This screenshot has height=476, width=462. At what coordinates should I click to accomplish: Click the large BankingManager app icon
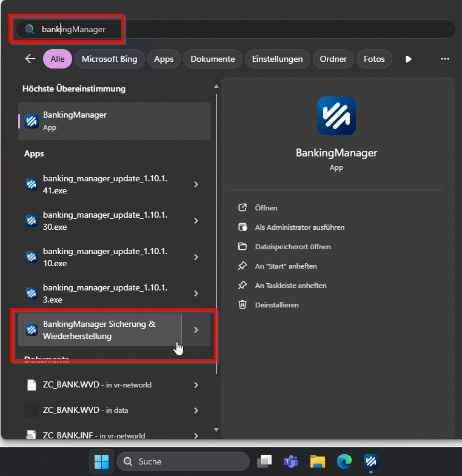(x=336, y=116)
